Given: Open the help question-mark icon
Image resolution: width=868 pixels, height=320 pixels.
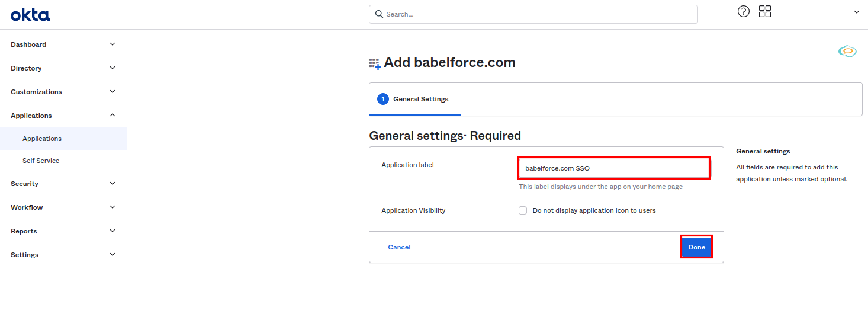Looking at the screenshot, I should (744, 11).
